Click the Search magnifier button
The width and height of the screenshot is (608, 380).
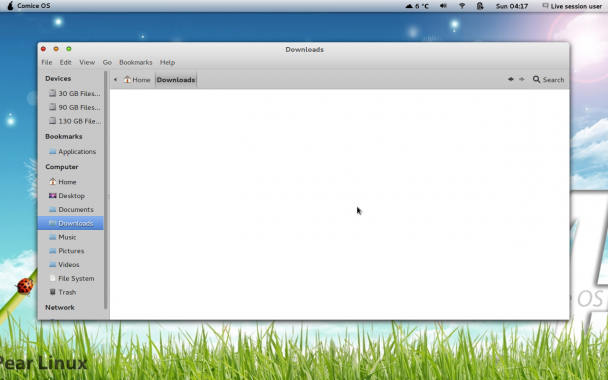point(548,79)
